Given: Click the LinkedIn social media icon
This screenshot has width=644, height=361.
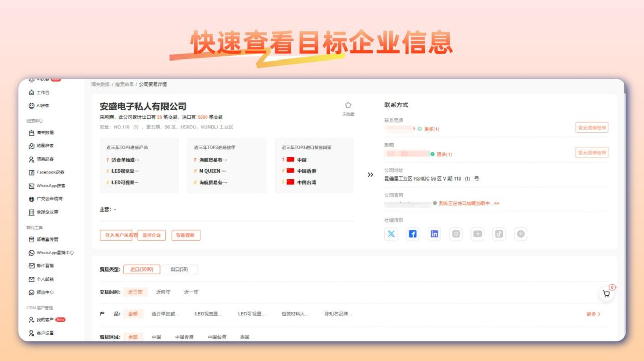Looking at the screenshot, I should coord(434,233).
